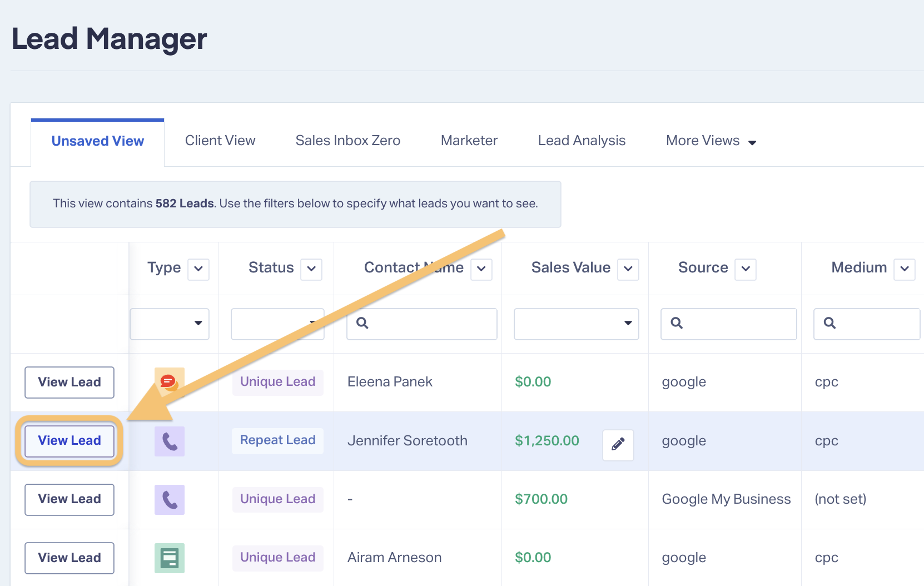Click Eleena Panek's $0.00 sales value
The image size is (924, 586).
[533, 382]
